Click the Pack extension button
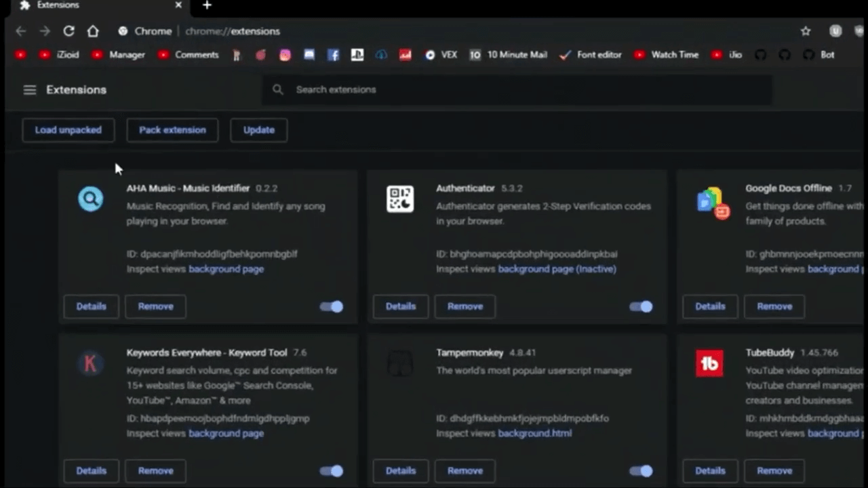The image size is (868, 488). tap(172, 129)
